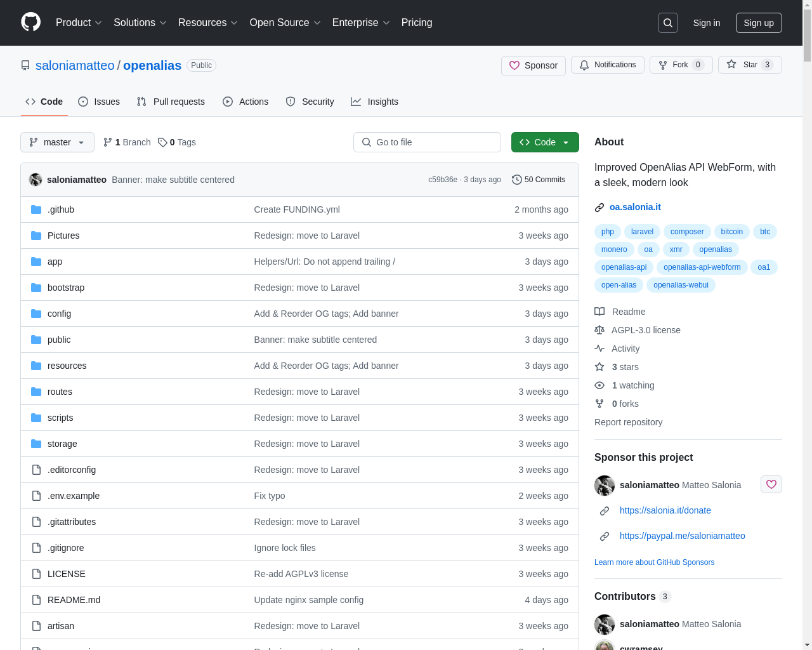
Task: Click the Sponsor button
Action: (x=534, y=65)
